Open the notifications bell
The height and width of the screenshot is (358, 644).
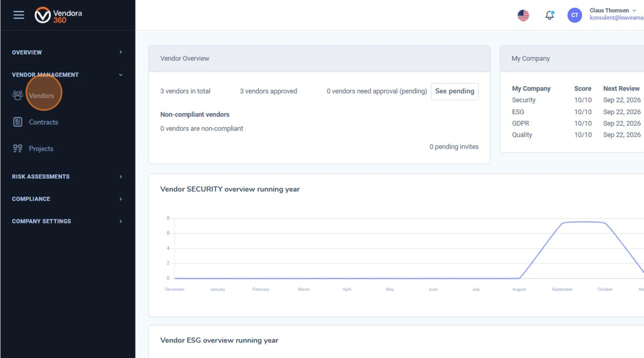(550, 15)
